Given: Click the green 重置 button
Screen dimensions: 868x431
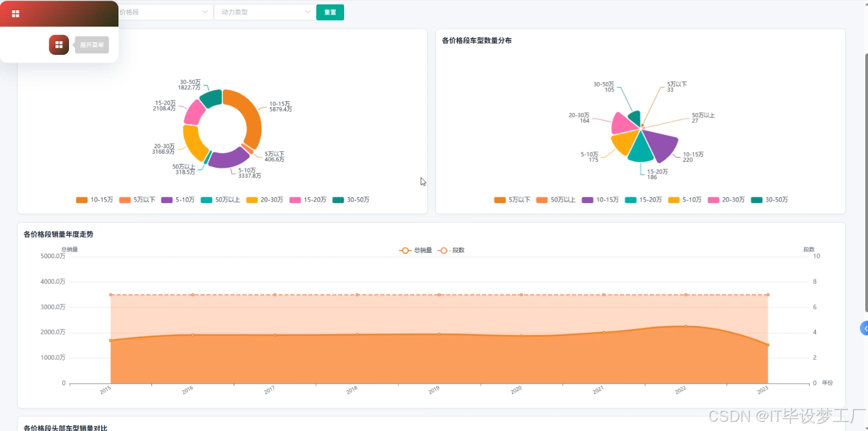Looking at the screenshot, I should pyautogui.click(x=330, y=12).
